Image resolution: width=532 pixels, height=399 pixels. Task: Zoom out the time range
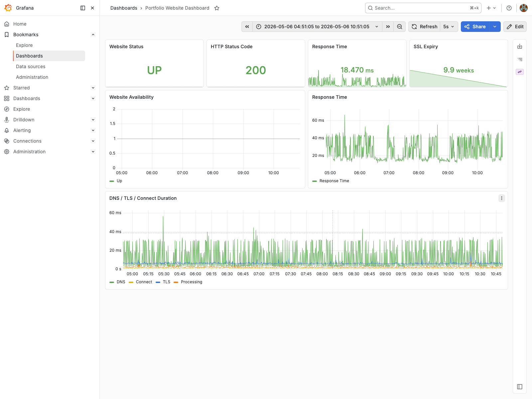tap(400, 27)
